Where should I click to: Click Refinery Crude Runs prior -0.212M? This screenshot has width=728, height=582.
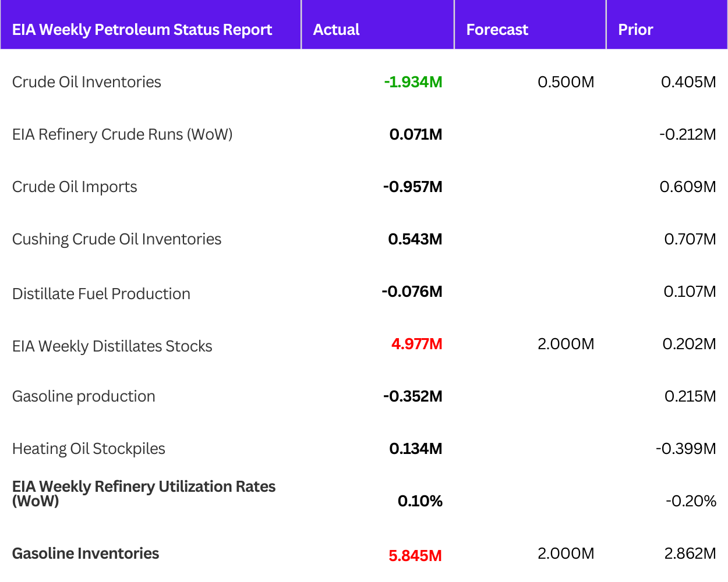coord(688,134)
